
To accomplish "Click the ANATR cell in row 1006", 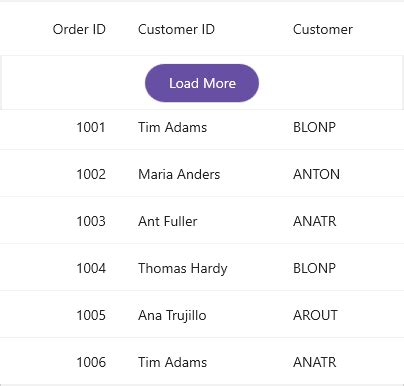I will (315, 362).
